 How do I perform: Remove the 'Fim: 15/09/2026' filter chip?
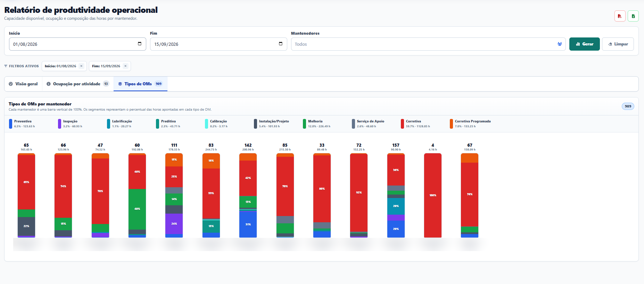click(x=125, y=66)
